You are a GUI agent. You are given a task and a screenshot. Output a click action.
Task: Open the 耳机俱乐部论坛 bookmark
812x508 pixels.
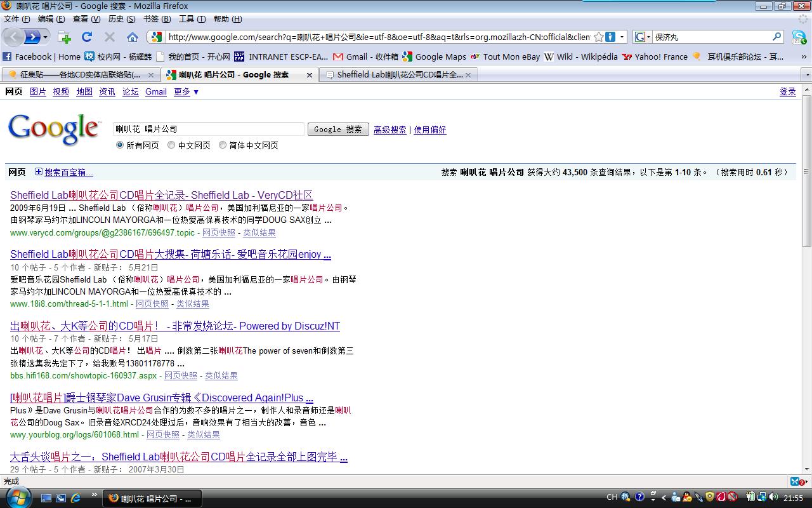(738, 57)
